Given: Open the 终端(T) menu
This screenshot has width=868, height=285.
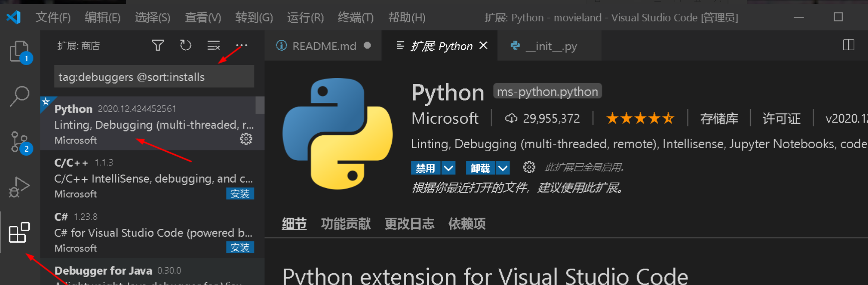Looking at the screenshot, I should click(356, 18).
